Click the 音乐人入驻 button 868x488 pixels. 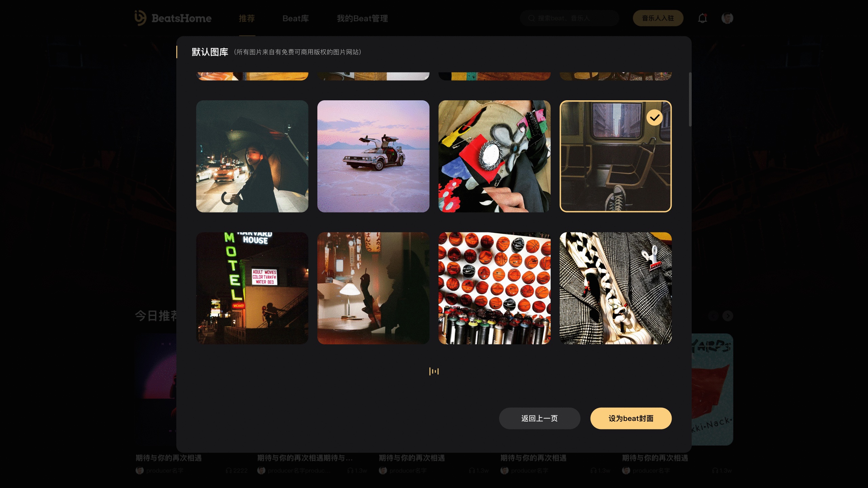(x=658, y=18)
